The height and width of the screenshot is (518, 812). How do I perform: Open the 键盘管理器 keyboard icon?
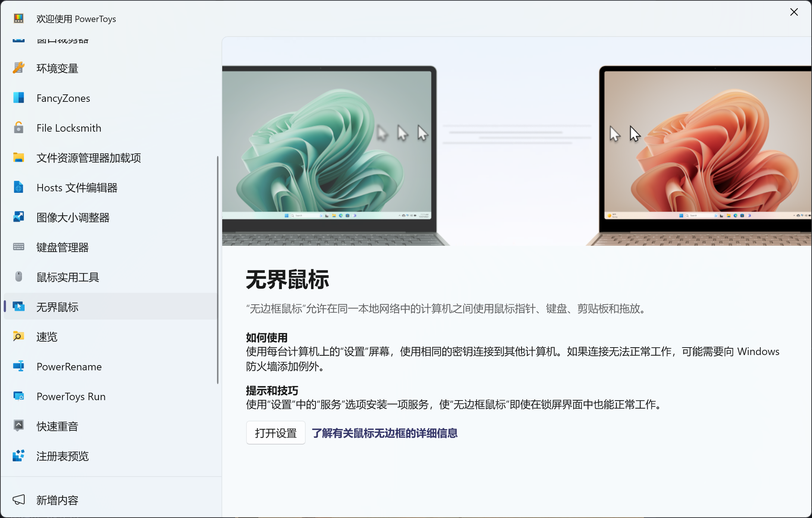point(18,247)
